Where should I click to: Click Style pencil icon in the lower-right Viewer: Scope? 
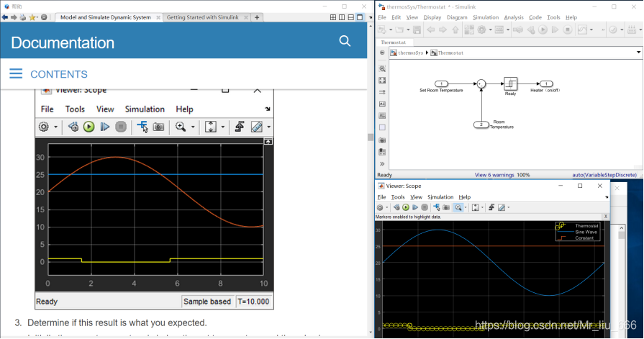point(502,207)
